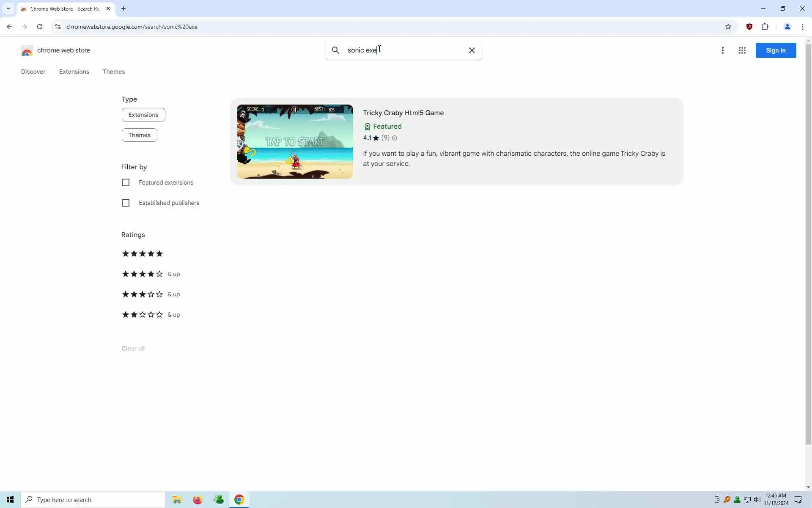Open Tricky Craby game thumbnail

(x=295, y=141)
